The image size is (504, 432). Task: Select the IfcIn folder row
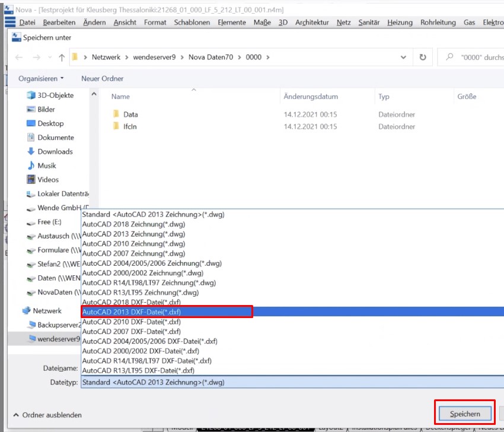tap(302, 126)
